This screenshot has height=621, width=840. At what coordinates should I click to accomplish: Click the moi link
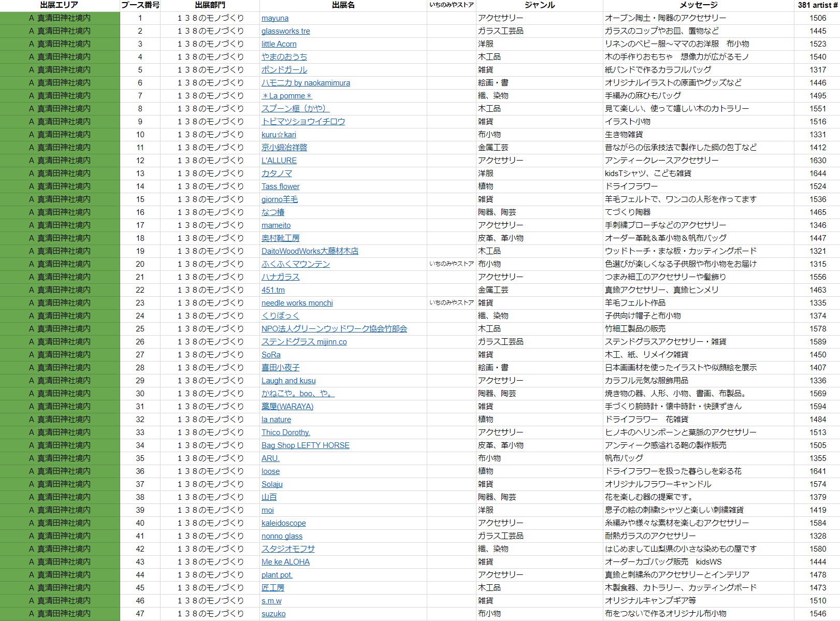267,510
